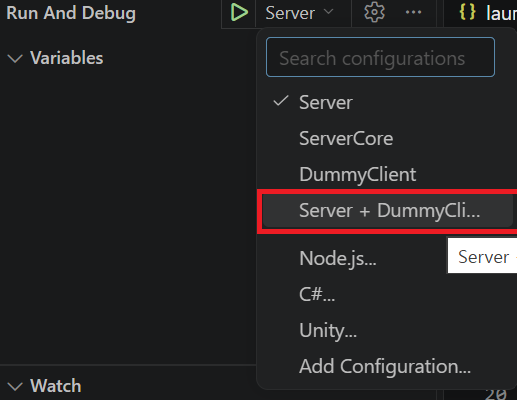Click the Search configurations field
Image resolution: width=517 pixels, height=400 pixels.
point(380,57)
